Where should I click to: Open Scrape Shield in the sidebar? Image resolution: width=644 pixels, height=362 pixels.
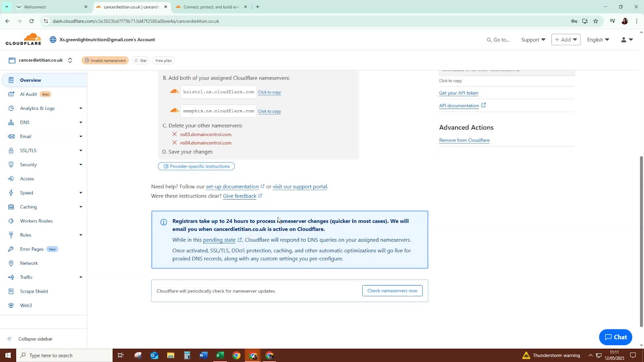point(34,291)
